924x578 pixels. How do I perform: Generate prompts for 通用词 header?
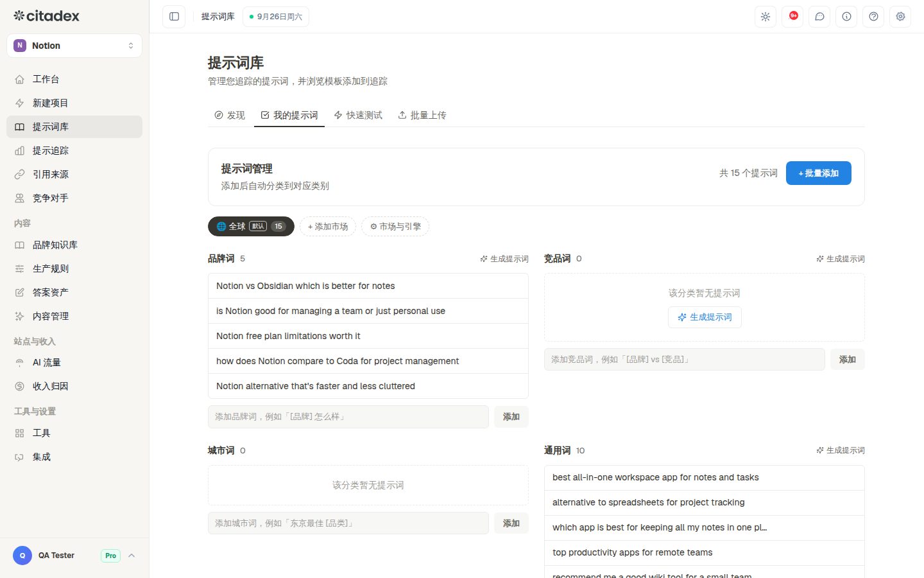[x=841, y=450]
